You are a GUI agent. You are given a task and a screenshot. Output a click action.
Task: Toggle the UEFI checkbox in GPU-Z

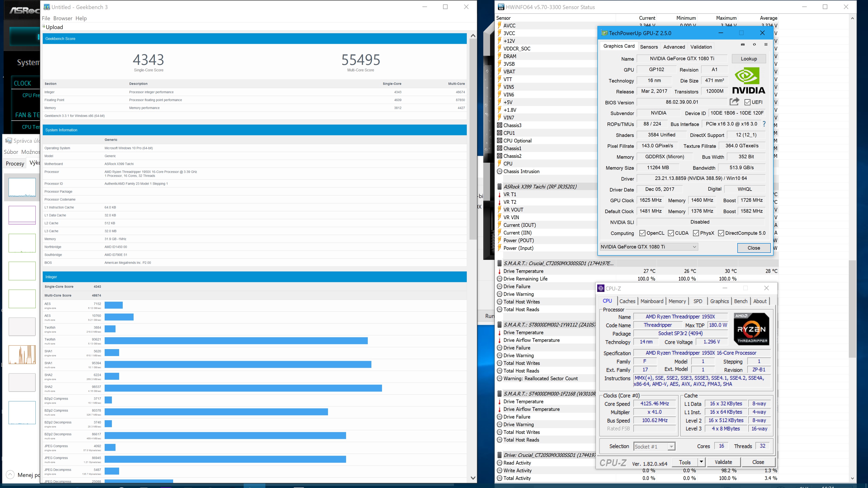click(747, 102)
